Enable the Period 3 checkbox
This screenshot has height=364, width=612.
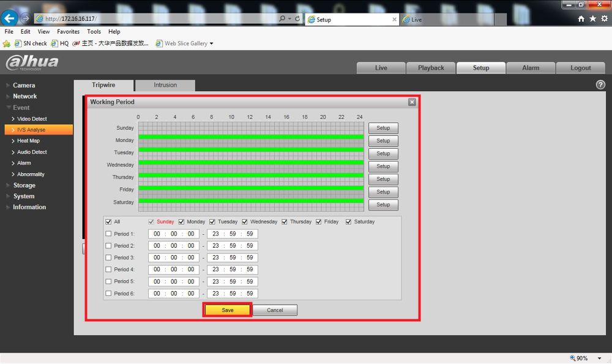pyautogui.click(x=108, y=258)
